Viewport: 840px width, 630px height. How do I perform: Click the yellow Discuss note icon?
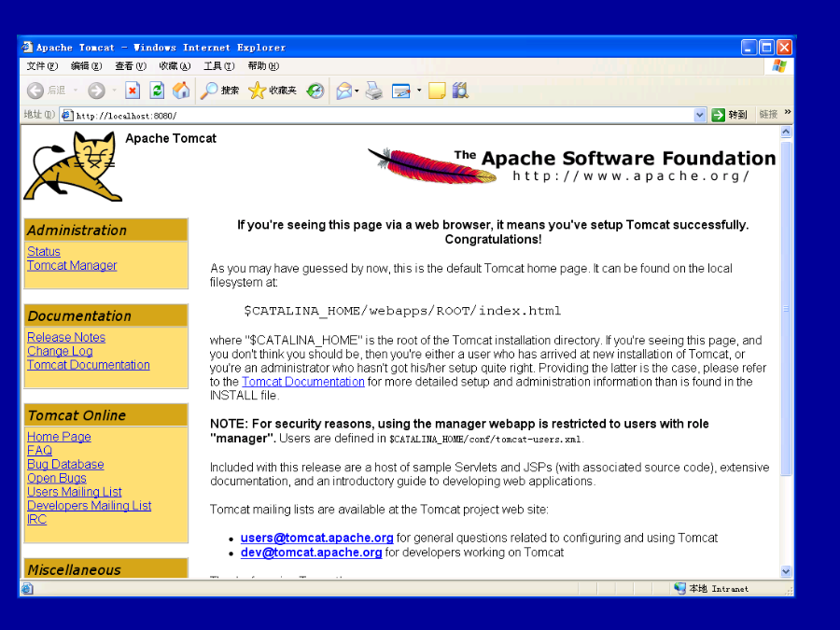437,91
